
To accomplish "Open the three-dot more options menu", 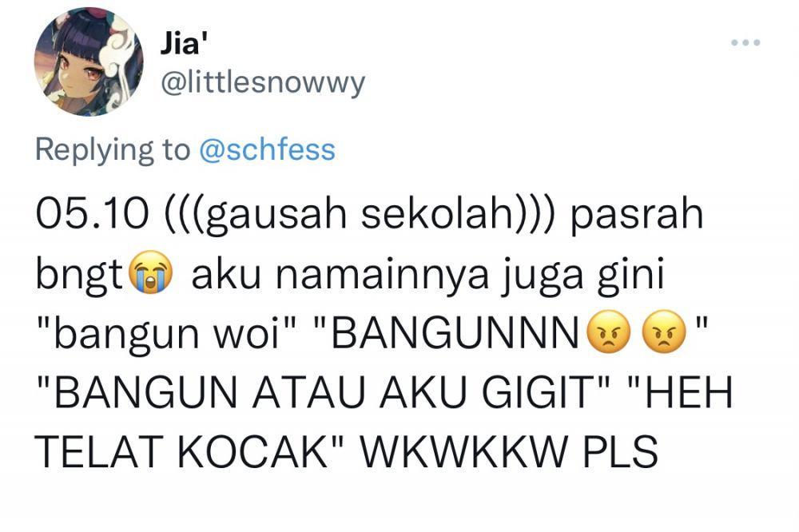I will coord(745,42).
